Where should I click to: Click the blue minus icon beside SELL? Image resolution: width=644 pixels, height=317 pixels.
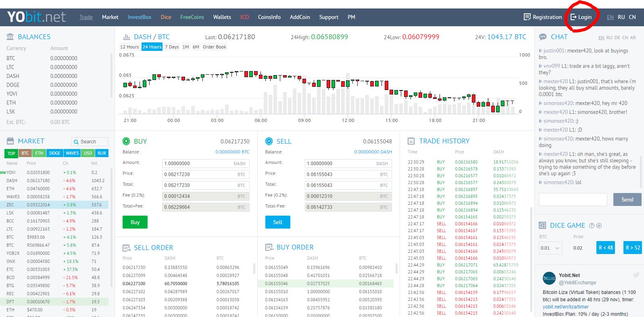pos(269,141)
